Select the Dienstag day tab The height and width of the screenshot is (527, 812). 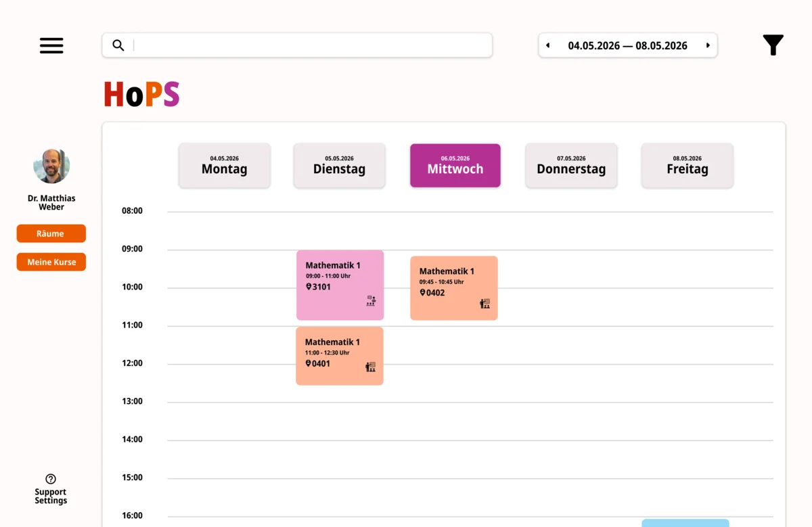[339, 165]
